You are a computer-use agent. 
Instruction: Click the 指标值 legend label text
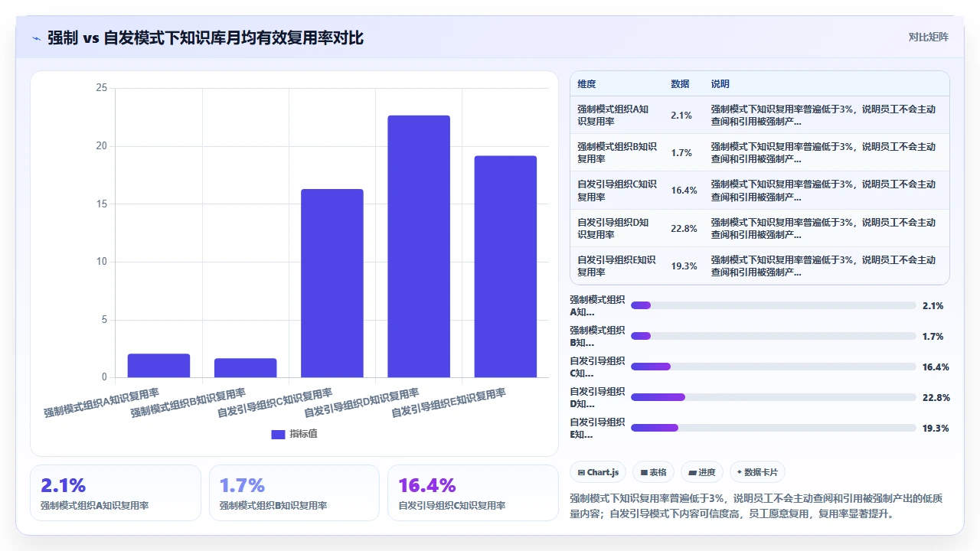click(303, 434)
